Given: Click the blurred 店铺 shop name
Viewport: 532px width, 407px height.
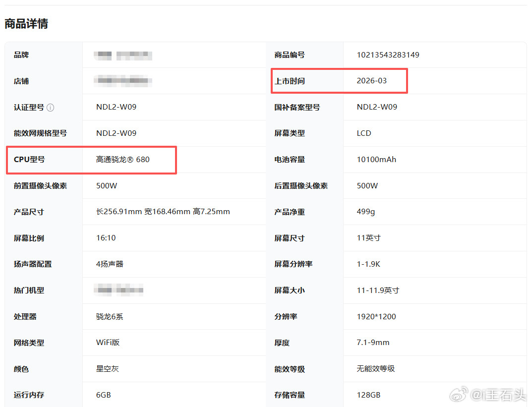Looking at the screenshot, I should coord(123,81).
